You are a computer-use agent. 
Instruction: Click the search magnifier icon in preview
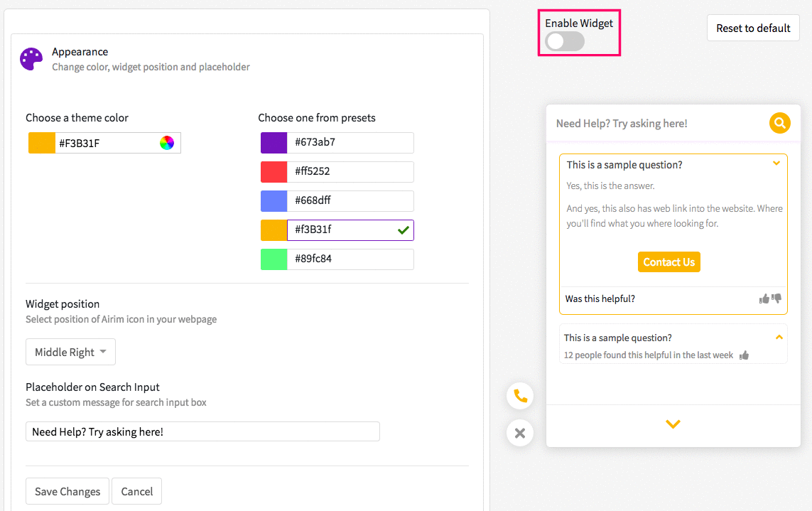point(779,124)
